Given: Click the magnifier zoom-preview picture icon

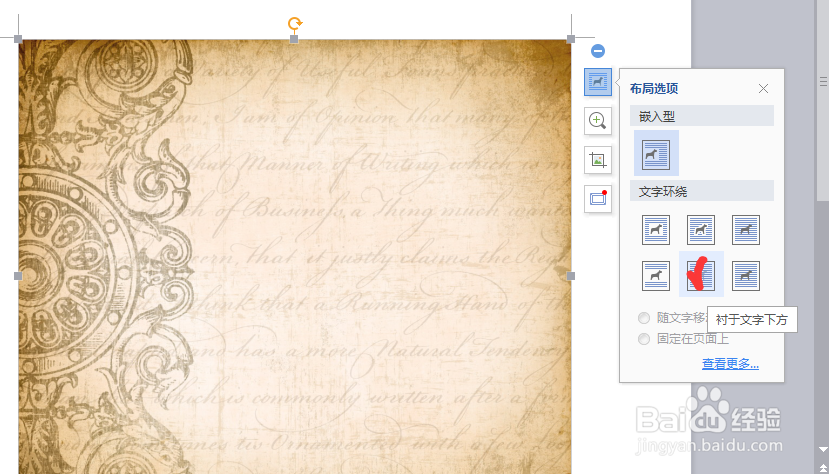Looking at the screenshot, I should pyautogui.click(x=598, y=121).
